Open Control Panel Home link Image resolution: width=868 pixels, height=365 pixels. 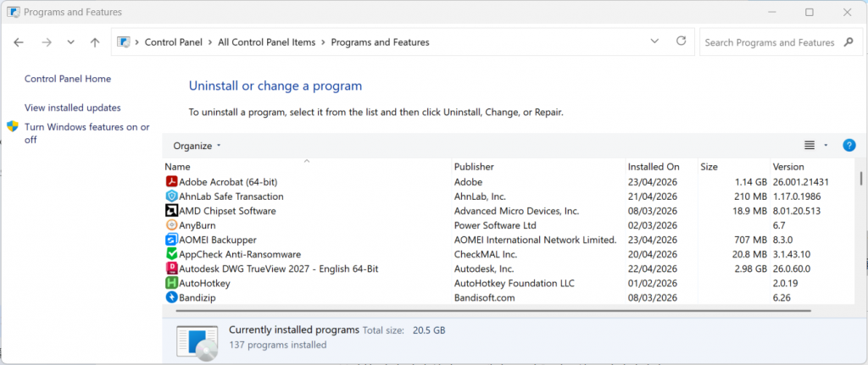[68, 79]
